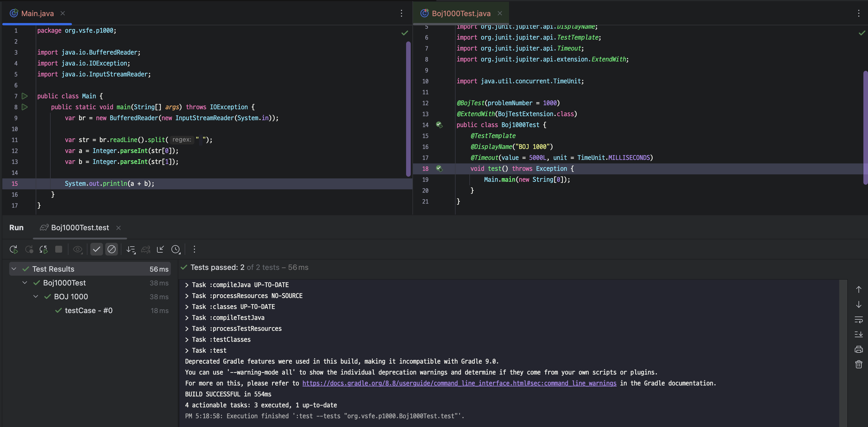Click the Clear All trash icon
Image resolution: width=868 pixels, height=427 pixels.
point(859,364)
